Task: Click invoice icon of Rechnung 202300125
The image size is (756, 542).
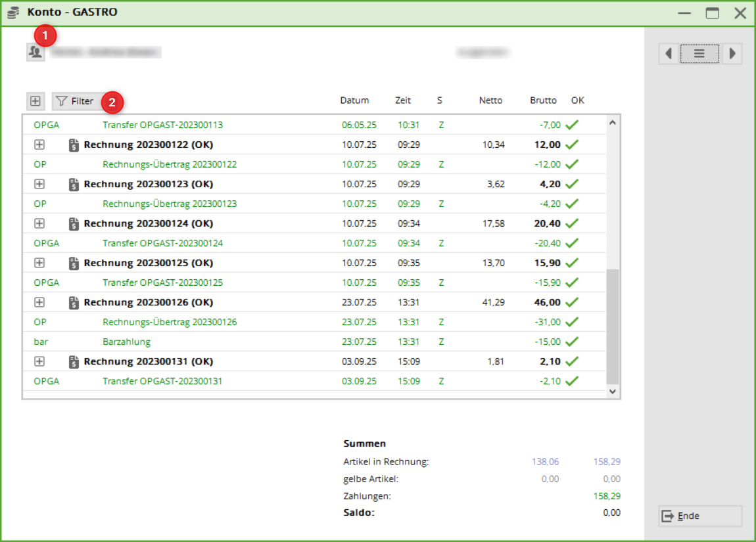Action: pyautogui.click(x=74, y=263)
